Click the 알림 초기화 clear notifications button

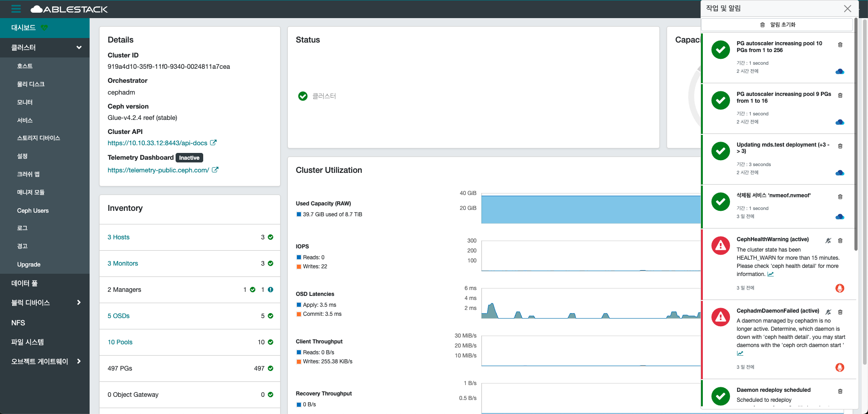click(777, 25)
